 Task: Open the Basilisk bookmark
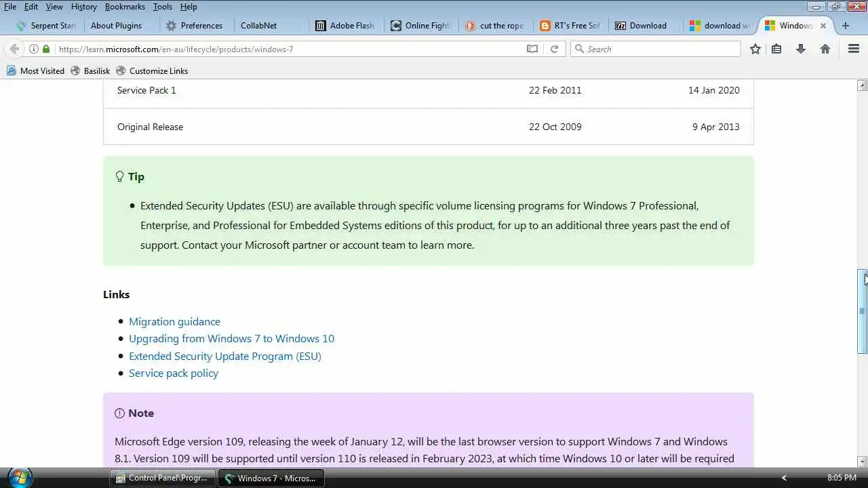click(90, 70)
